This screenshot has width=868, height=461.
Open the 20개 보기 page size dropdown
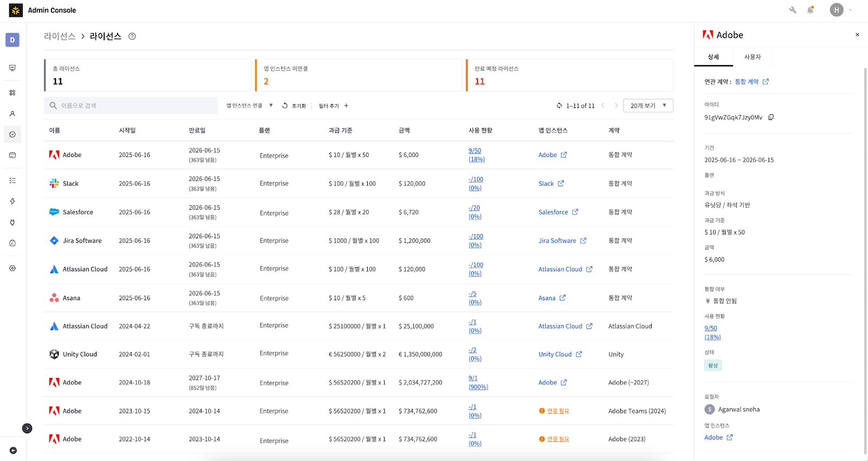tap(648, 106)
